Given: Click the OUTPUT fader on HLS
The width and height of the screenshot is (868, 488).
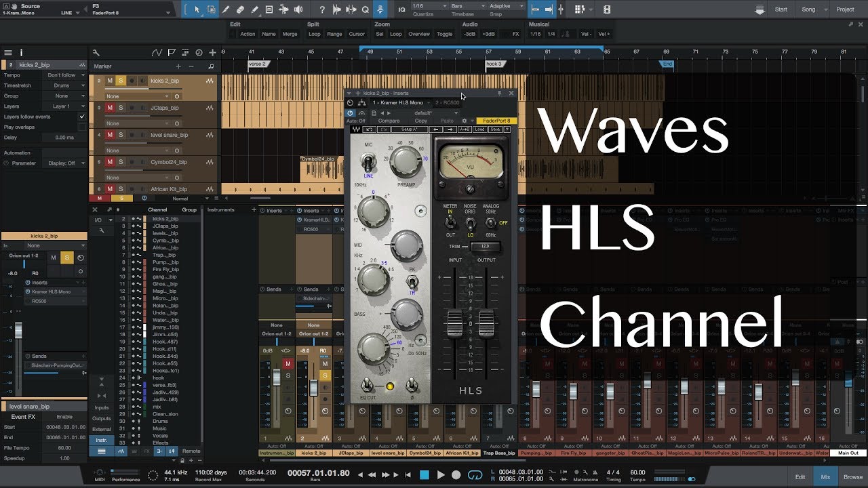Looking at the screenshot, I should click(486, 323).
